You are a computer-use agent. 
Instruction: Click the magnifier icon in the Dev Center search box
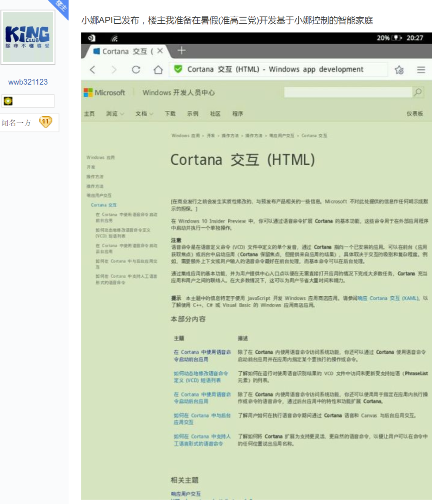point(417,92)
